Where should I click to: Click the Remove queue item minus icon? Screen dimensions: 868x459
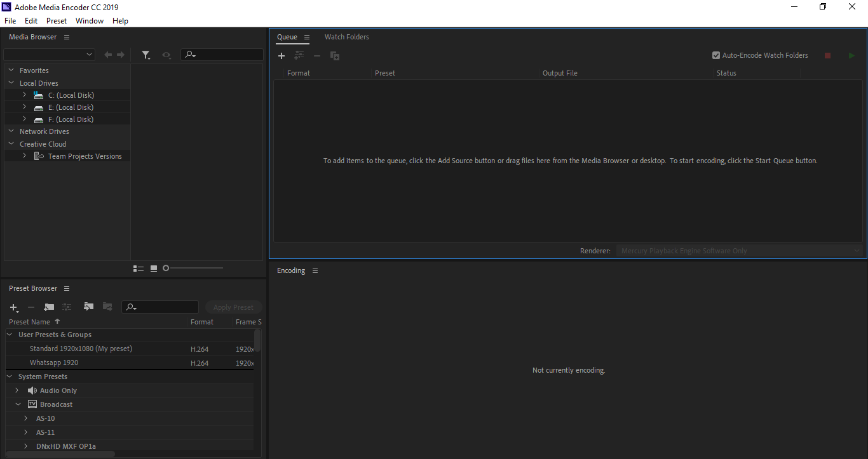(x=317, y=56)
